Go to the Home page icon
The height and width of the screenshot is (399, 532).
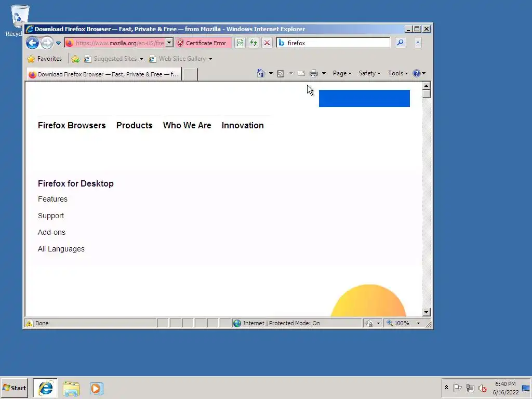[261, 73]
